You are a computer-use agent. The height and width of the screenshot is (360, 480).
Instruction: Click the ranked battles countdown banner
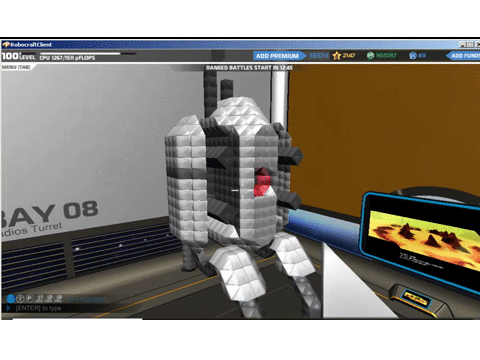tap(249, 68)
